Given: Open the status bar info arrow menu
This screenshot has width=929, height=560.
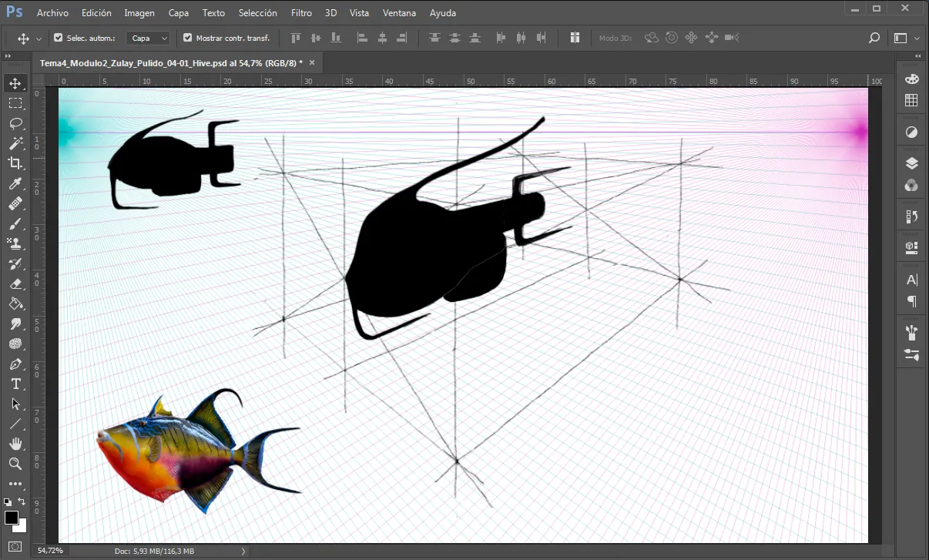Looking at the screenshot, I should 243,551.
